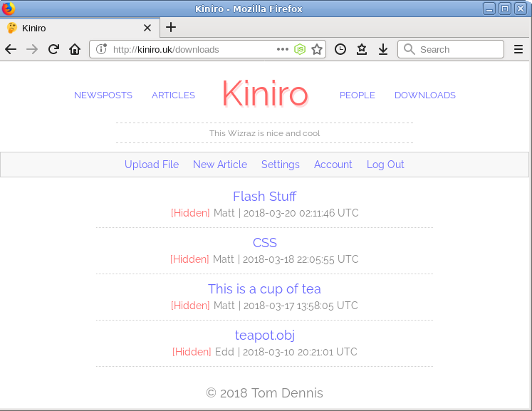Open the Firefox hamburger menu
532x411 pixels.
518,49
